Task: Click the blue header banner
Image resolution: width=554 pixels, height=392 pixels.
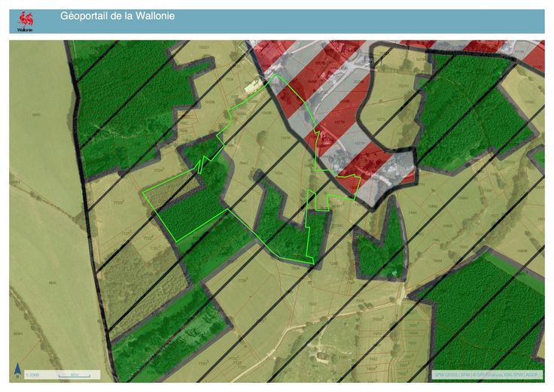Action: click(x=339, y=21)
